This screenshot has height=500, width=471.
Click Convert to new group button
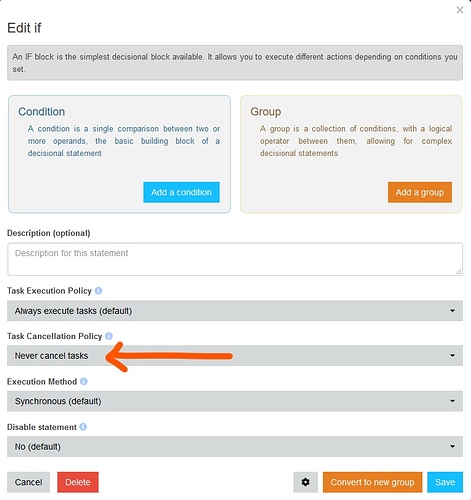372,482
